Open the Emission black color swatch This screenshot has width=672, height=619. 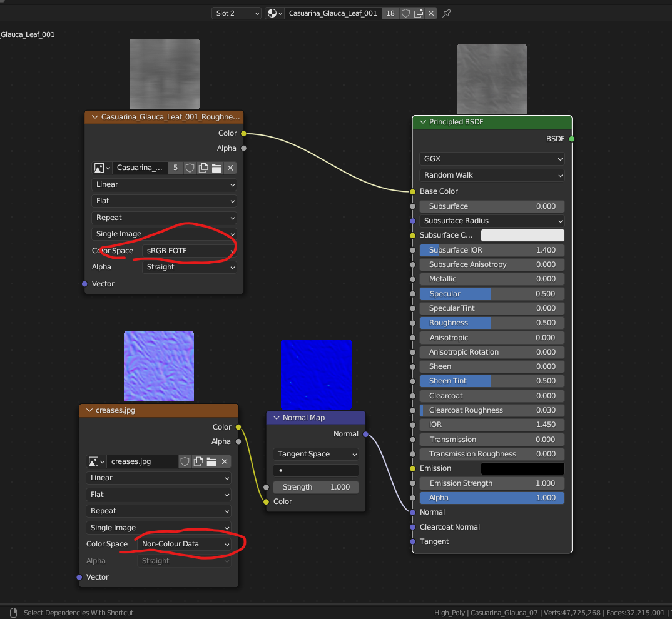pos(522,469)
